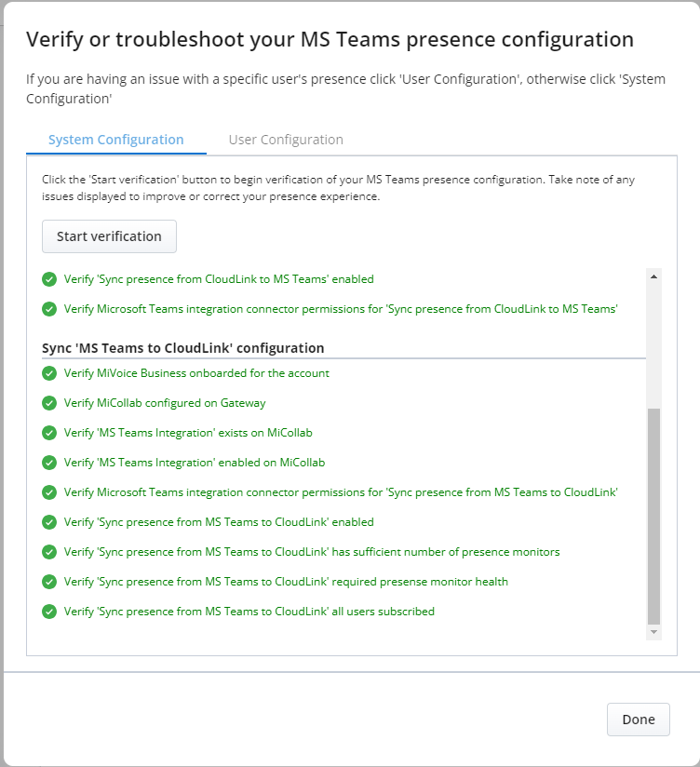The width and height of the screenshot is (700, 767).
Task: Click 'Verify MiVoice Business onboarded for the account' text
Action: coord(196,373)
